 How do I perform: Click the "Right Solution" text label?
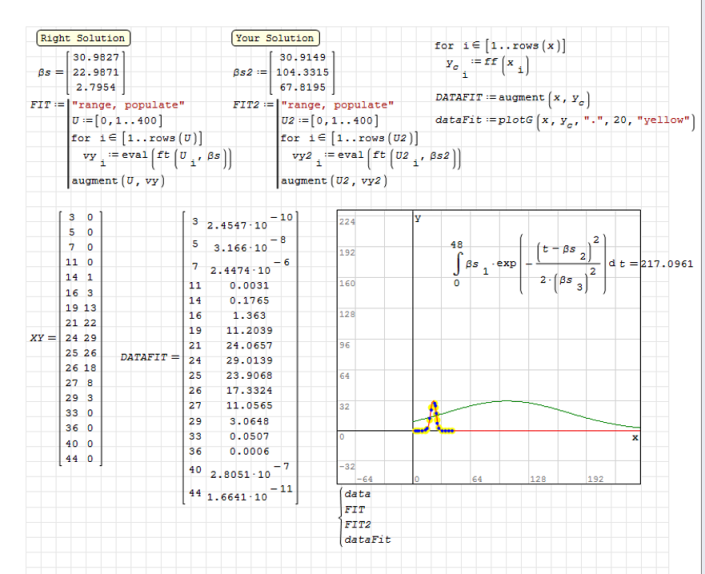click(82, 38)
